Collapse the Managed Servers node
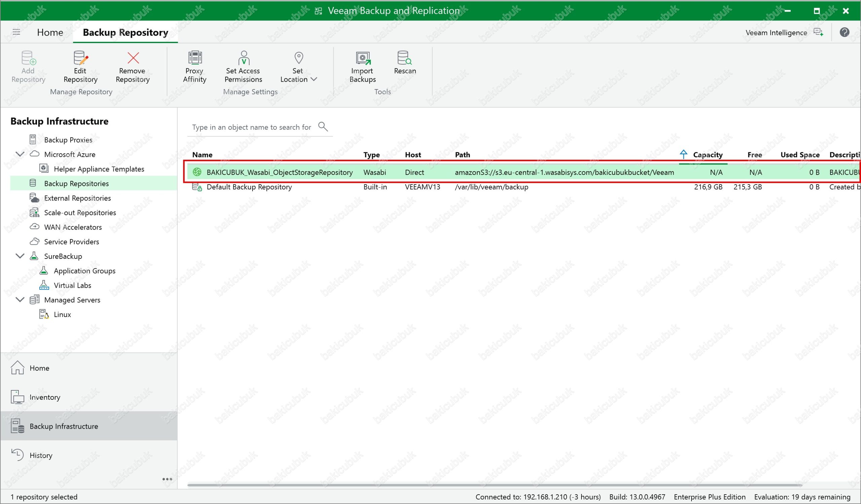861x504 pixels. click(x=20, y=300)
